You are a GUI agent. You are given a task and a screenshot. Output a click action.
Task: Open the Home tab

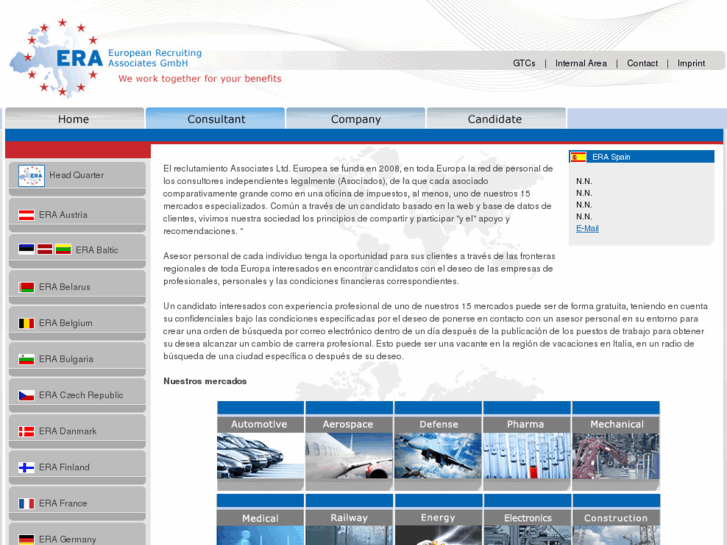[x=74, y=119]
